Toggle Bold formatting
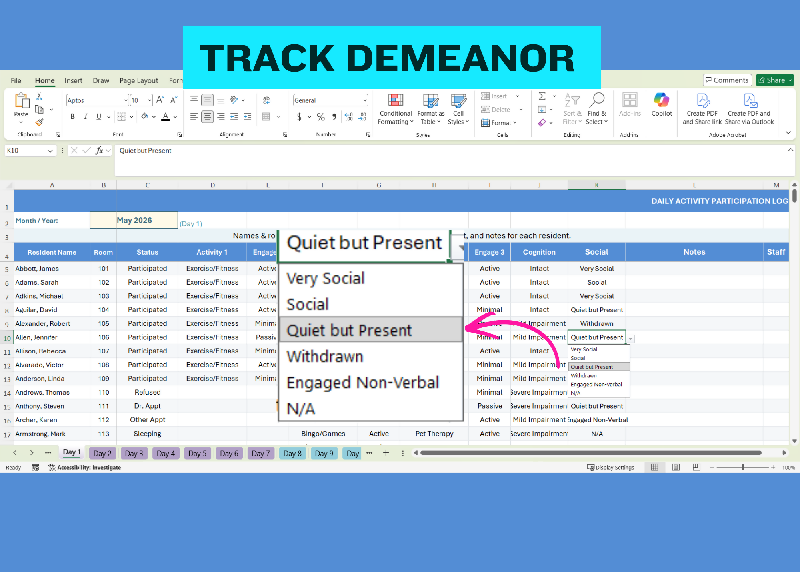 pos(72,117)
